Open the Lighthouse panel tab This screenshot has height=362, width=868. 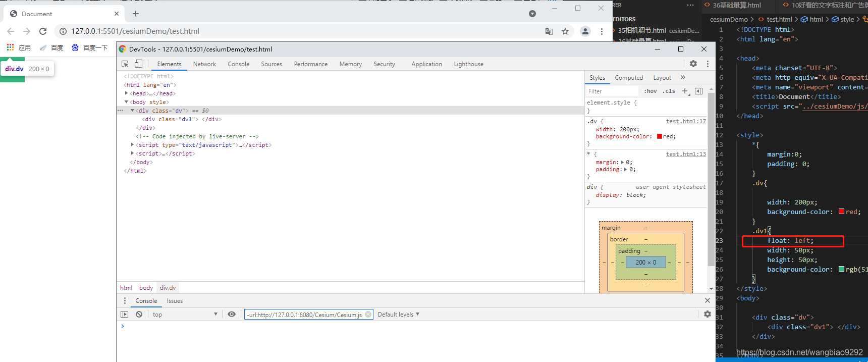point(468,64)
